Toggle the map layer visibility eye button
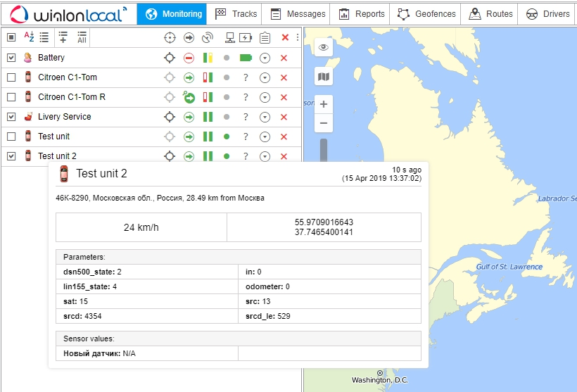This screenshot has height=392, width=577. tap(324, 47)
